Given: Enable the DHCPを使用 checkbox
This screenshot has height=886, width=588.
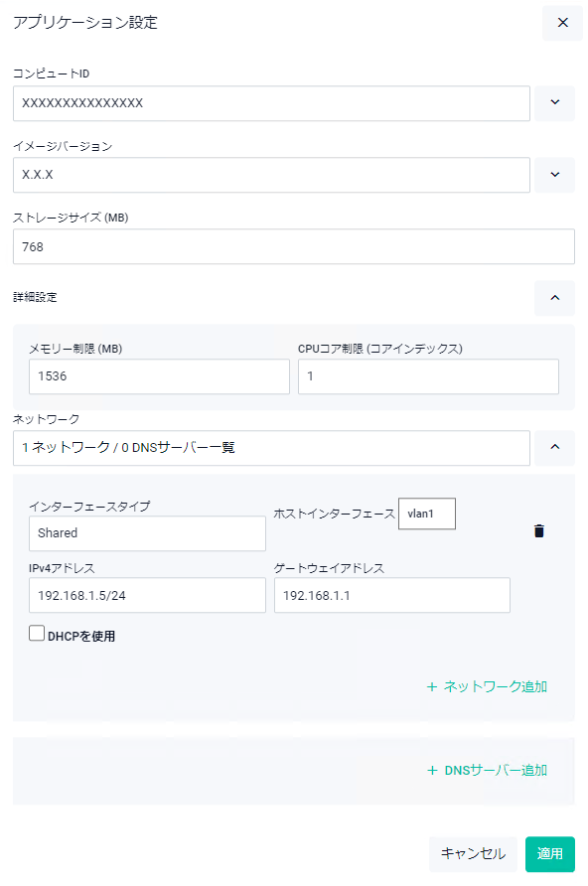Looking at the screenshot, I should tap(37, 633).
